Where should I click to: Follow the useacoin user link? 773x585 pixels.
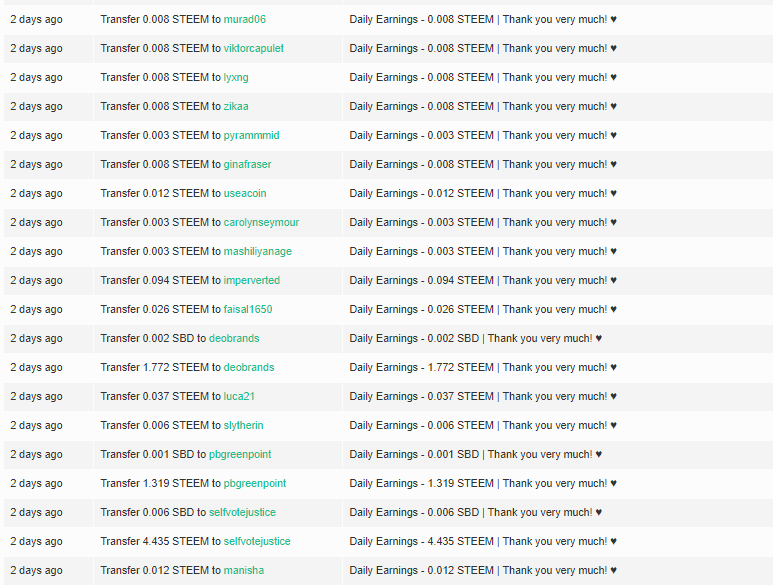245,194
